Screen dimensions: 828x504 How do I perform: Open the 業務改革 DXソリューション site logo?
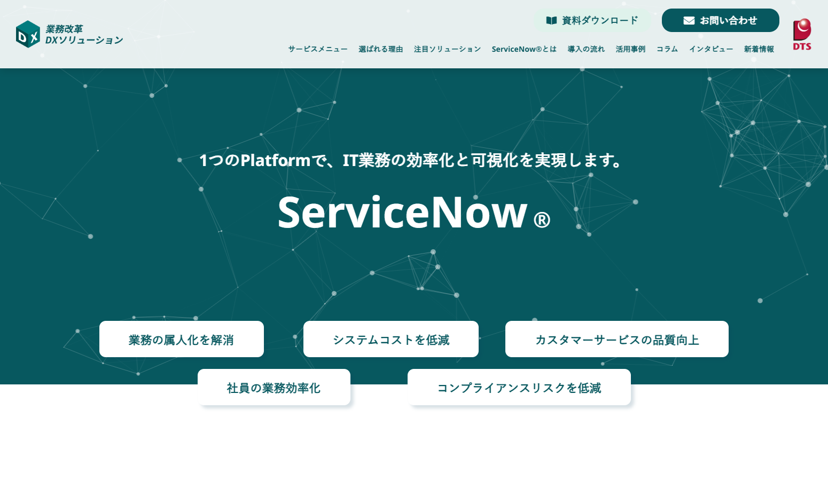tap(69, 34)
